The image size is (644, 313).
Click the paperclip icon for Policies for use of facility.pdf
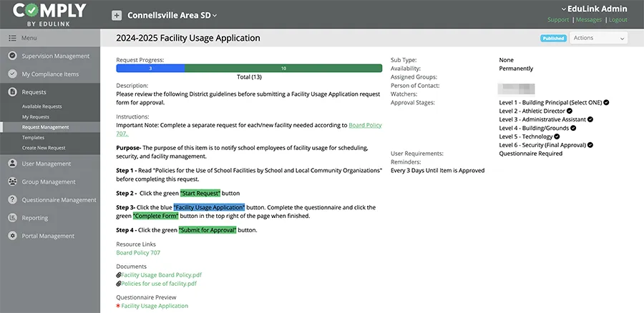[119, 284]
